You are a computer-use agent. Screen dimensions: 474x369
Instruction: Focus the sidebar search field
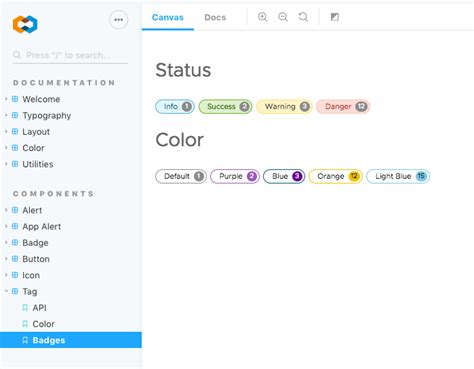70,55
